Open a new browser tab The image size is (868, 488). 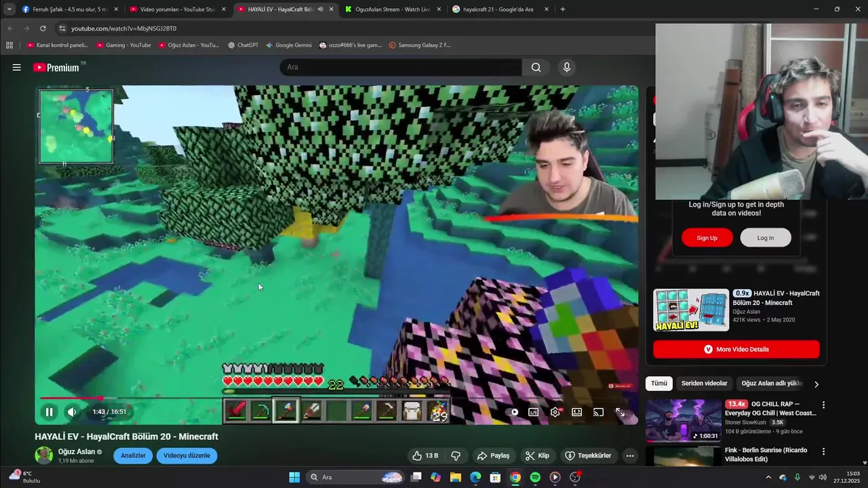coord(563,9)
